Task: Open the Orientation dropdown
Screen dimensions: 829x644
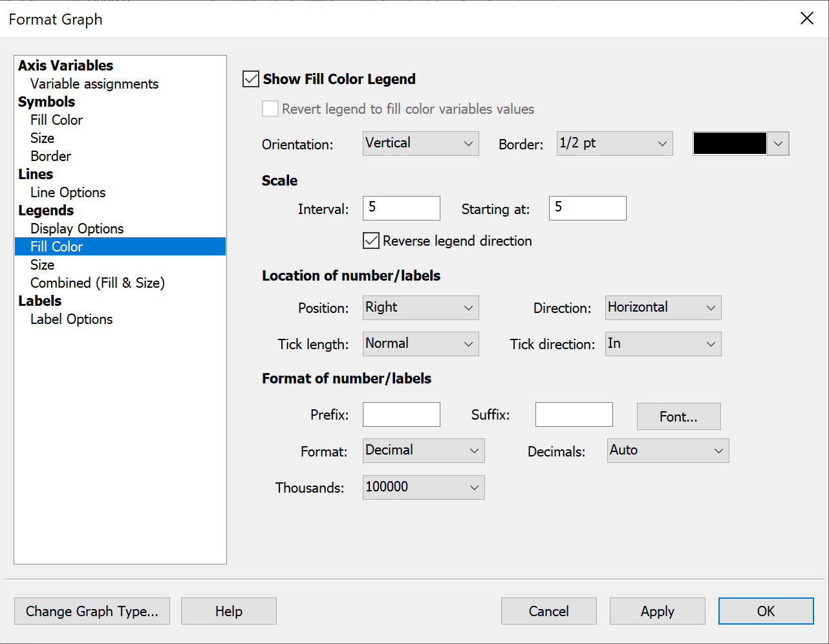Action: (420, 144)
